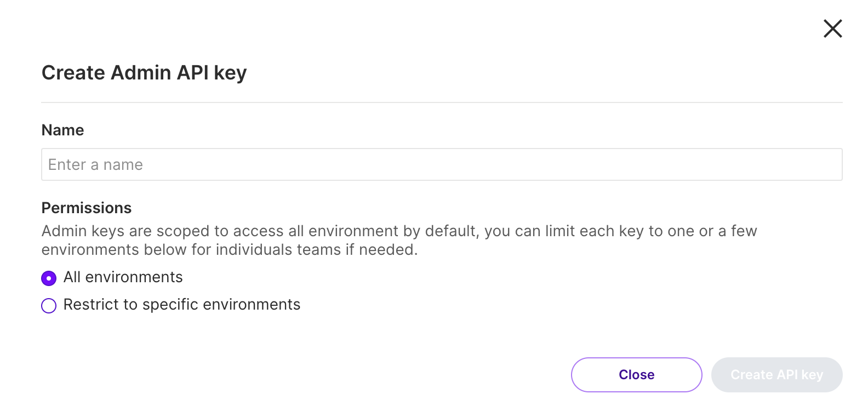Click the horizontal divider under the title
The width and height of the screenshot is (868, 411).
pos(441,102)
